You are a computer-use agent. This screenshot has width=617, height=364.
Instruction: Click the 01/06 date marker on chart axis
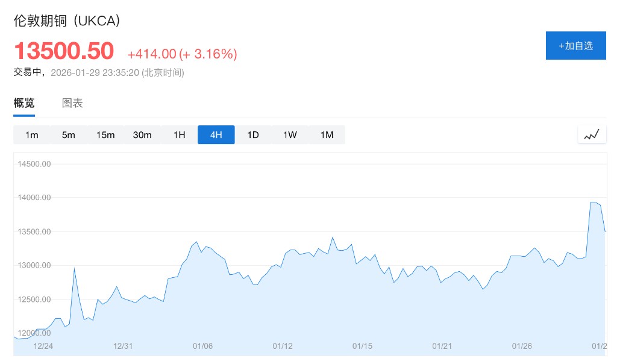(202, 347)
